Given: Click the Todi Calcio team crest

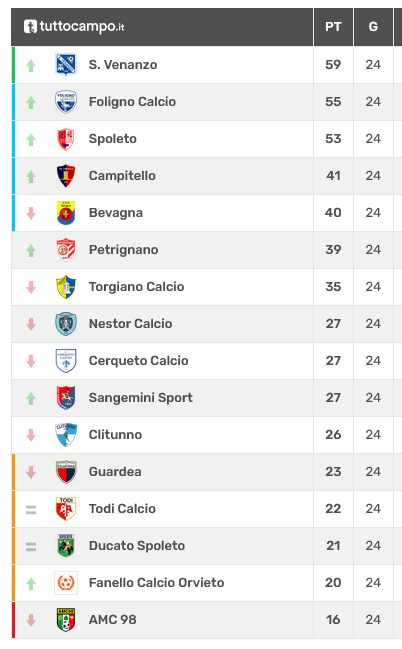Looking at the screenshot, I should point(66,509).
